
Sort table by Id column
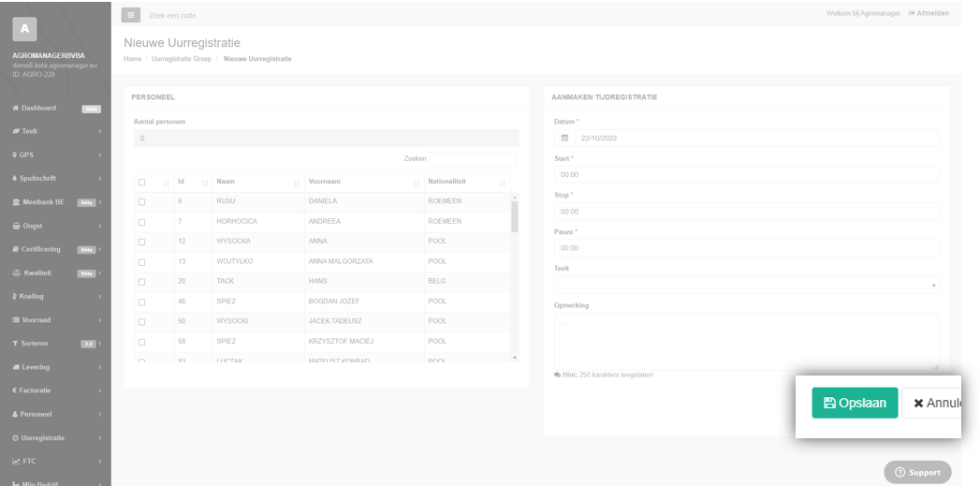click(193, 182)
